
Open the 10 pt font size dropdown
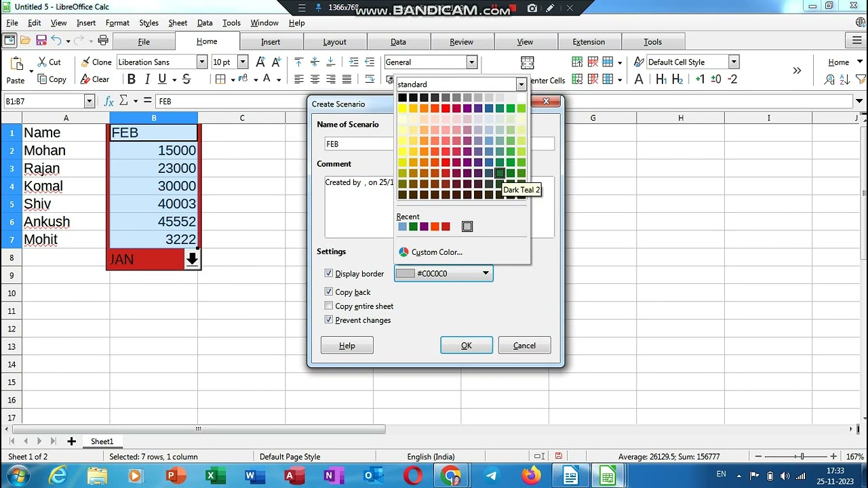point(242,62)
